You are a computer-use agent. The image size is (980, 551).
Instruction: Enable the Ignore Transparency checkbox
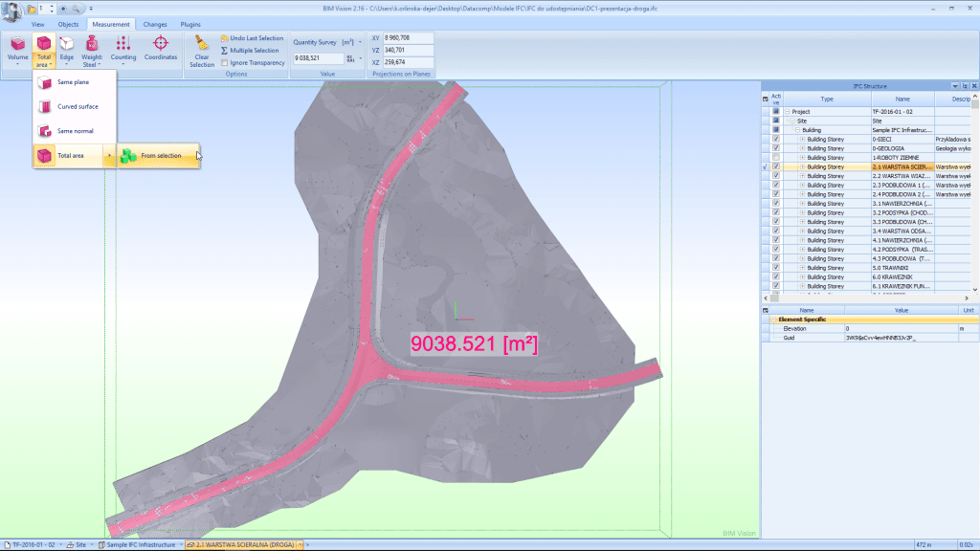[225, 63]
